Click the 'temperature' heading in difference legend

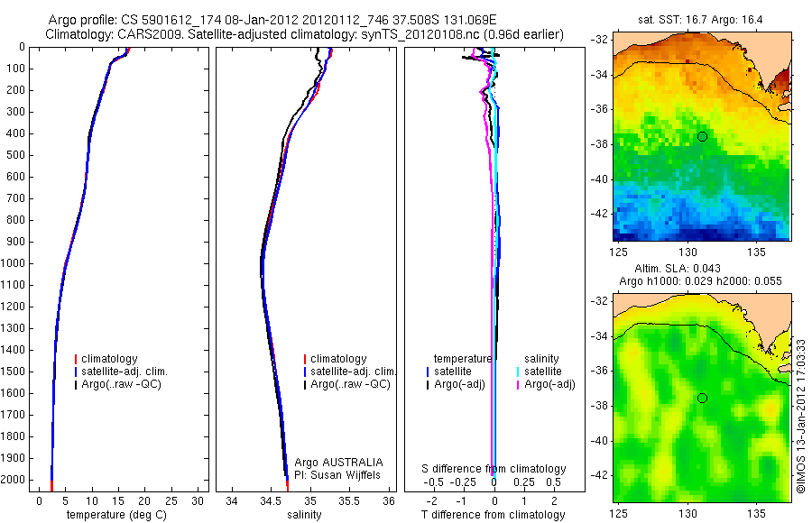[463, 358]
